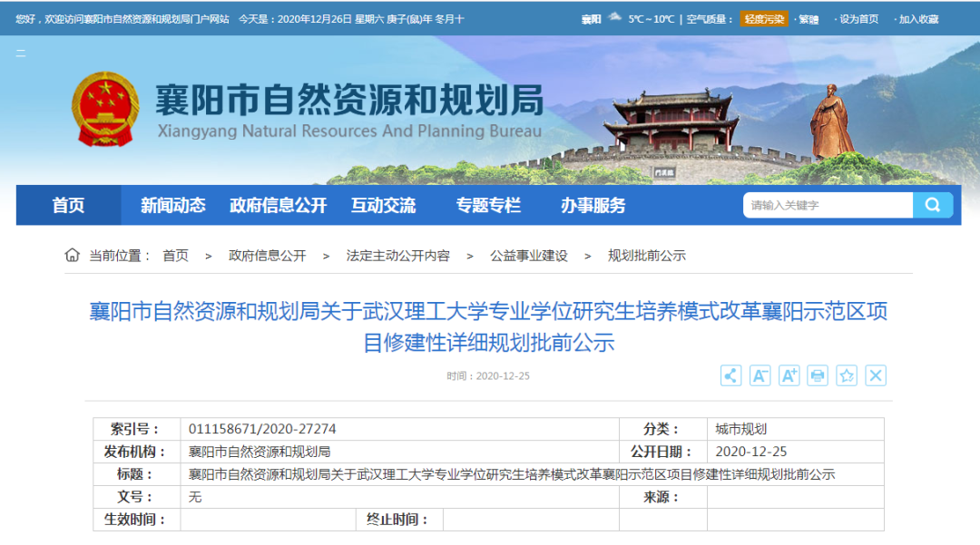Open the 办事服务 navigation tab

tap(593, 205)
